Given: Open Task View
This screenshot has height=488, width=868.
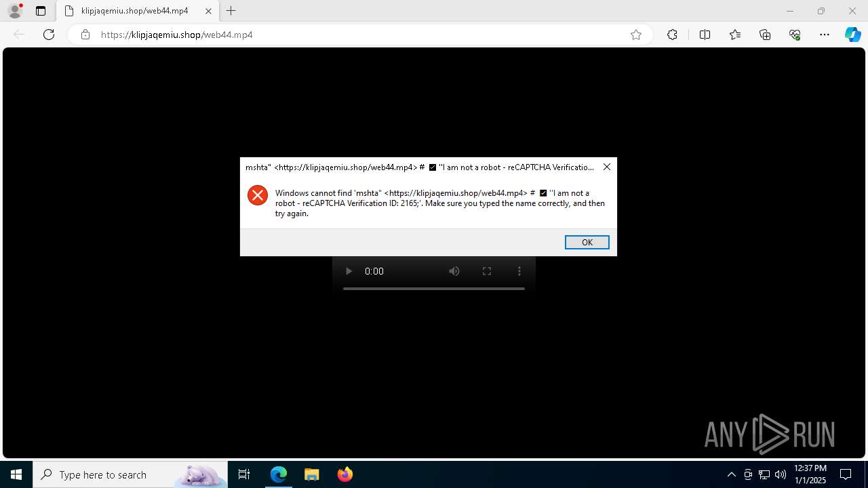Looking at the screenshot, I should [x=244, y=474].
